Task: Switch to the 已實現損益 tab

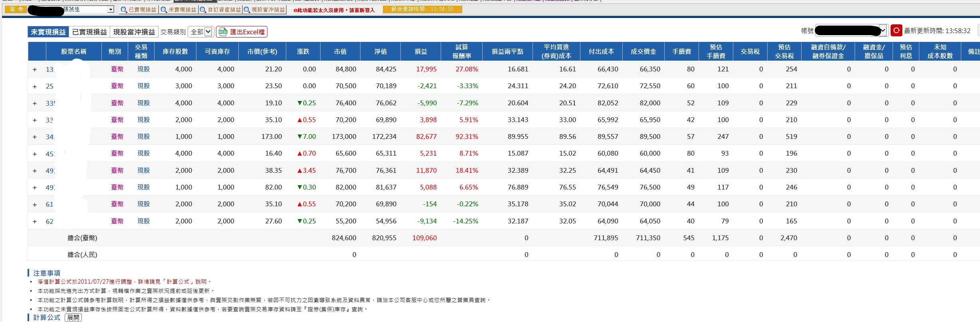Action: [89, 32]
